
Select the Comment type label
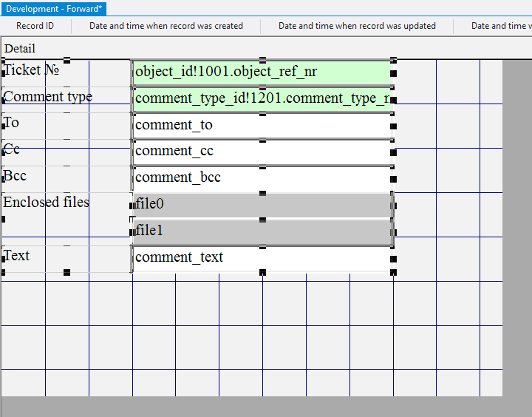click(x=48, y=97)
